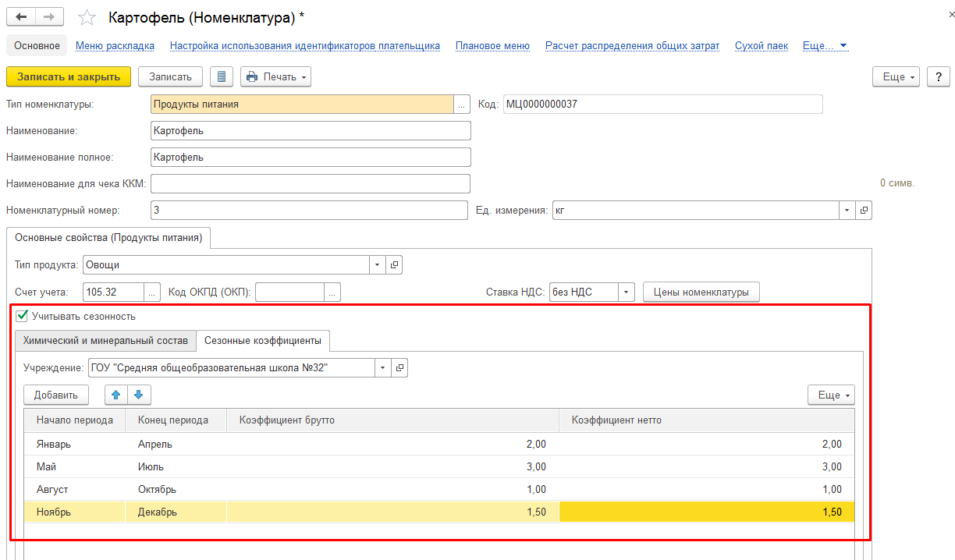The image size is (955, 560).
Task: Click the Номенклатурный номер field
Action: (x=309, y=211)
